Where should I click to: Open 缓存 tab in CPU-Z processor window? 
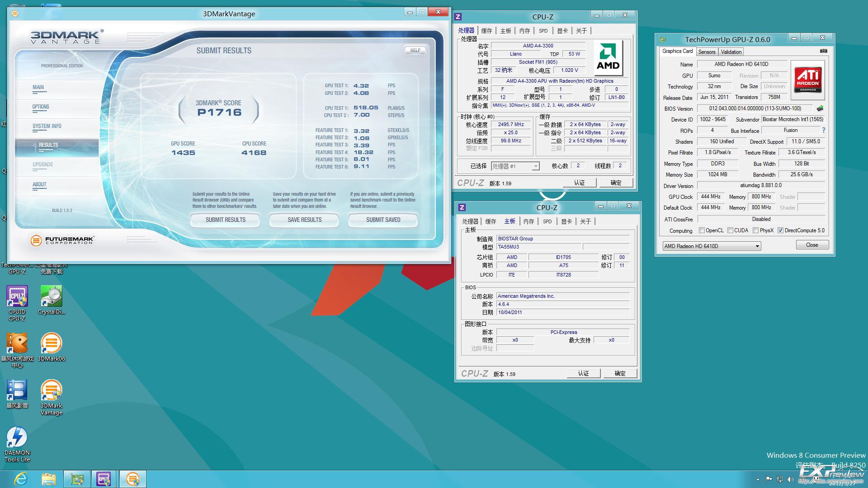coord(486,31)
